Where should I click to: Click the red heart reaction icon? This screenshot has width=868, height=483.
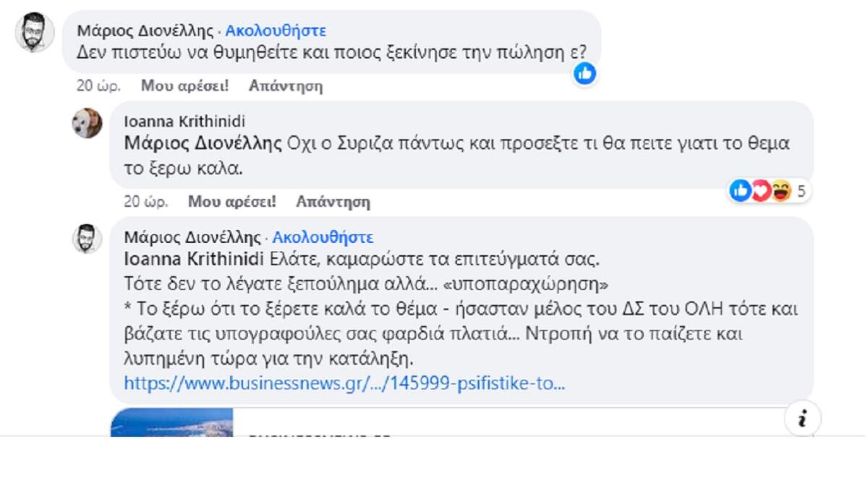point(760,191)
